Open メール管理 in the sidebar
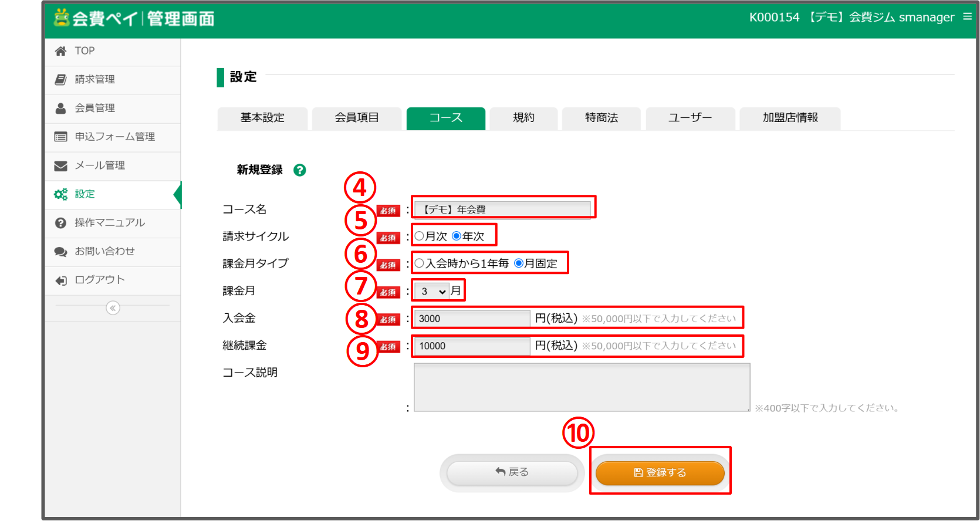980x521 pixels. tap(113, 166)
